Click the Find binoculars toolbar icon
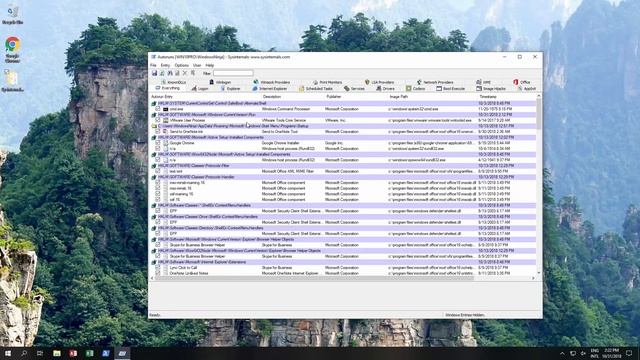Image resolution: width=640 pixels, height=360 pixels. 170,73
